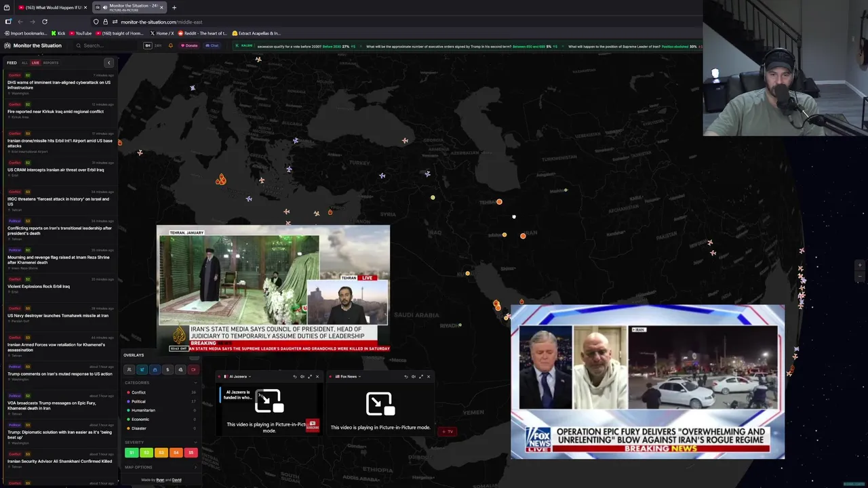Toggle the Conflict category filter

pyautogui.click(x=161, y=392)
